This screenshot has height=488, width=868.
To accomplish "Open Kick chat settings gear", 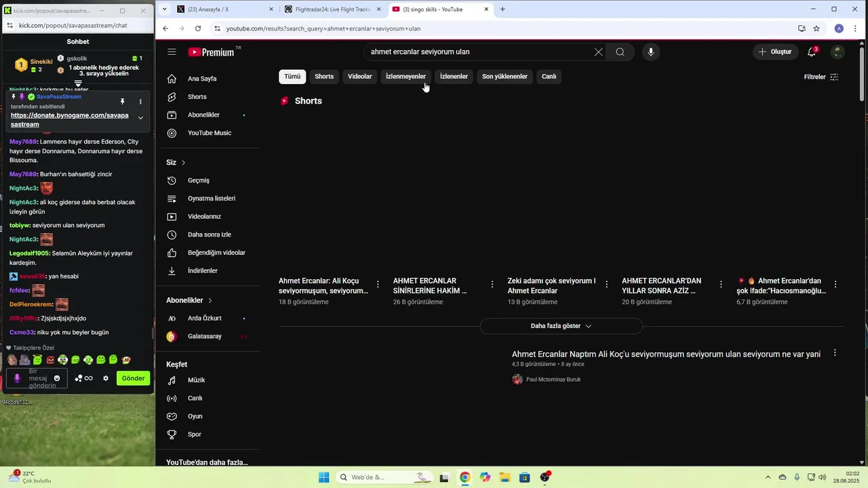I will pyautogui.click(x=106, y=378).
